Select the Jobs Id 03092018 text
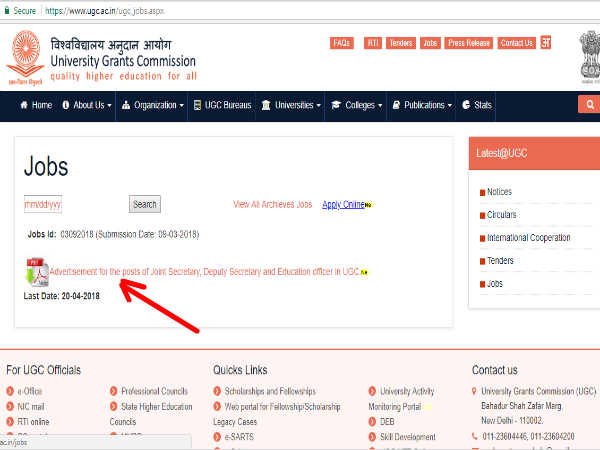Screen dimensions: 600x450 pos(113,234)
